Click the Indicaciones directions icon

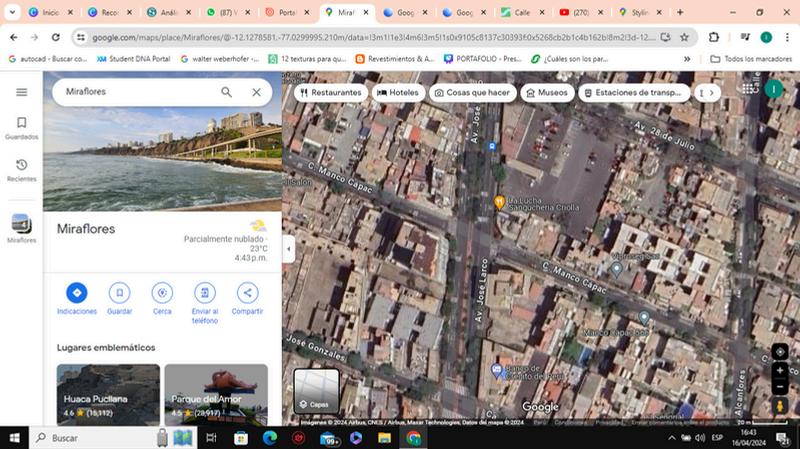[x=77, y=293]
